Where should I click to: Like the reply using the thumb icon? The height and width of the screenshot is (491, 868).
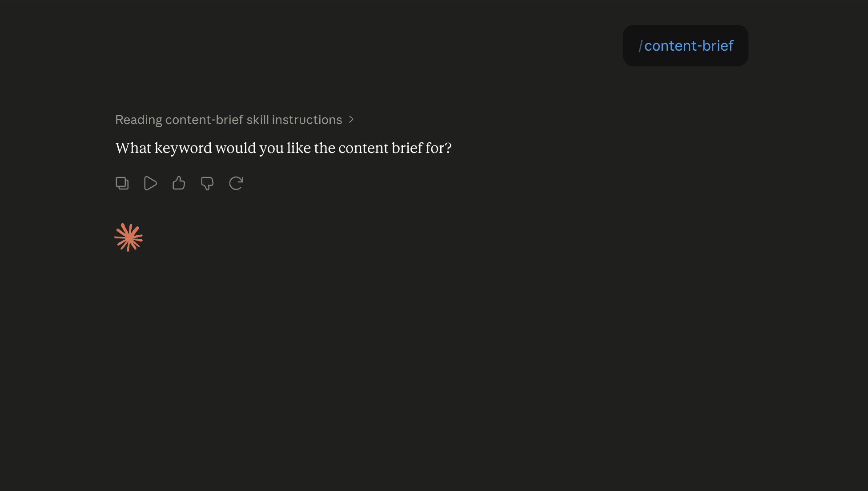pyautogui.click(x=179, y=183)
